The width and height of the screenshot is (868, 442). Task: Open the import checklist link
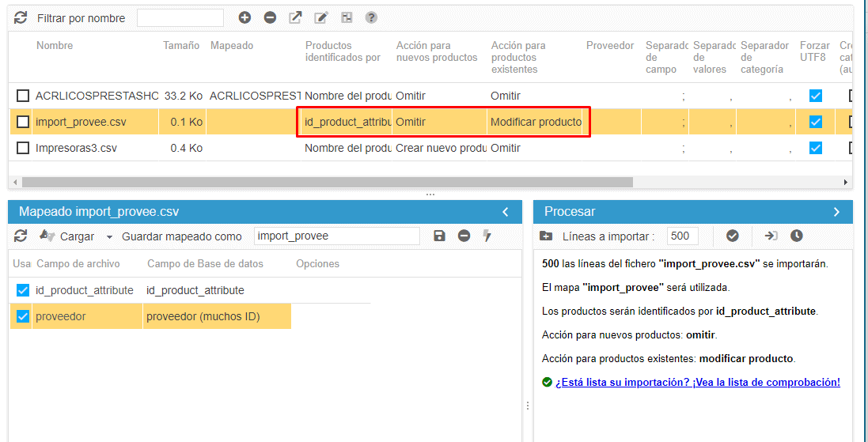coord(697,382)
